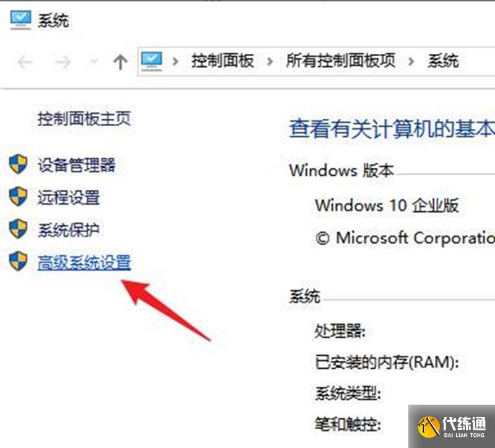Open 高级系统设置 link
Image resolution: width=495 pixels, height=448 pixels.
(84, 263)
